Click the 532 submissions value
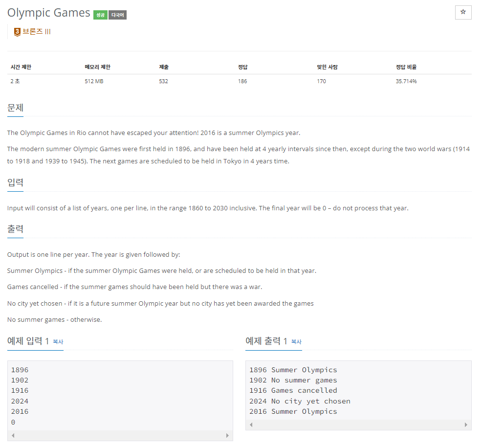 [x=164, y=81]
